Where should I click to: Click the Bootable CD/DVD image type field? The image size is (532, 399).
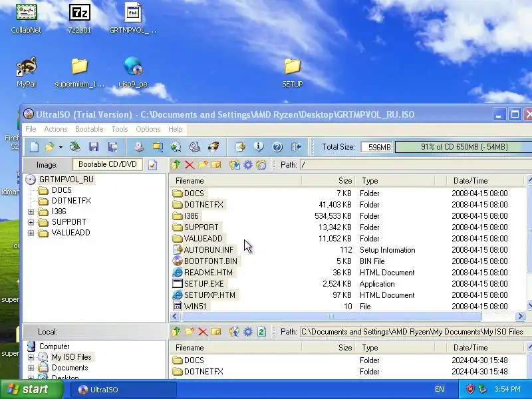(107, 164)
